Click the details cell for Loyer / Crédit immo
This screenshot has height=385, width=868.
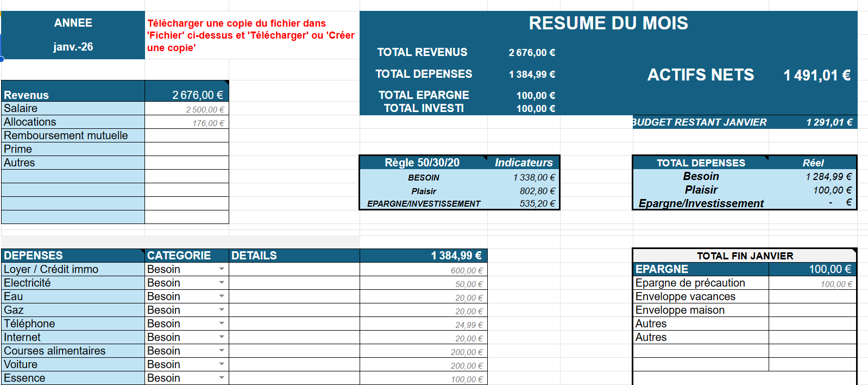tap(294, 269)
